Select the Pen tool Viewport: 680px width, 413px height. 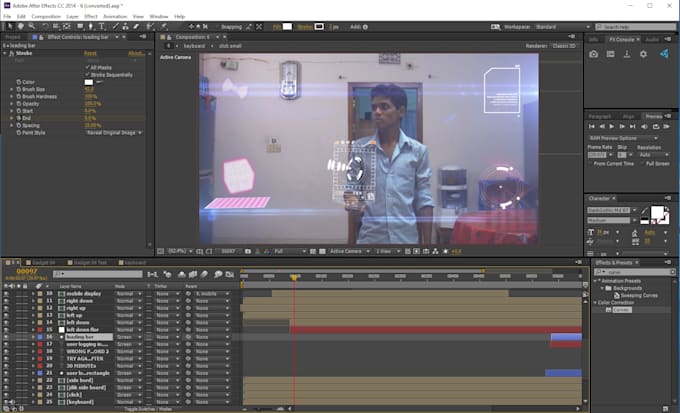tap(91, 26)
